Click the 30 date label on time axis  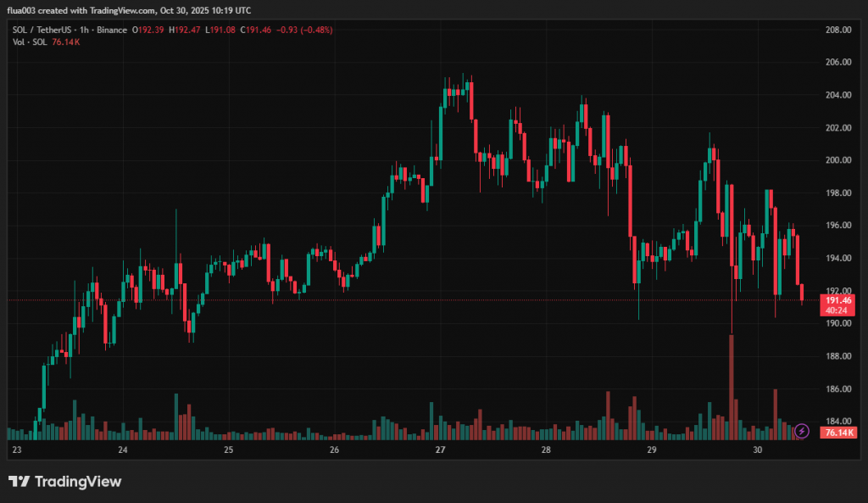[x=758, y=450]
